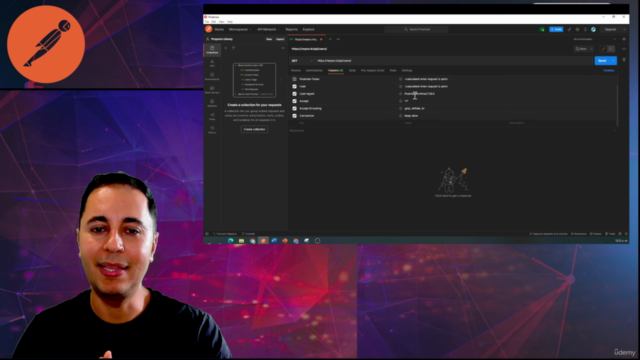The height and width of the screenshot is (360, 640).
Task: Click the new header Key input cell
Action: 349,123
